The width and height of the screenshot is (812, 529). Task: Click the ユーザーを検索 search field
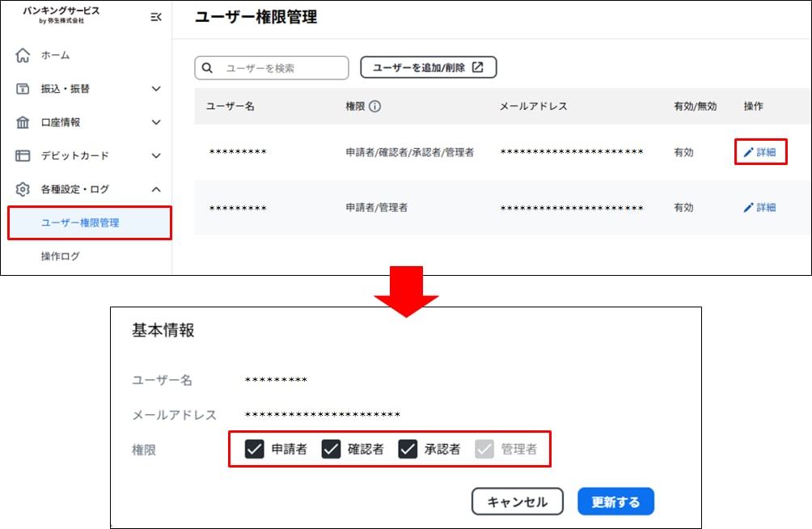[279, 68]
